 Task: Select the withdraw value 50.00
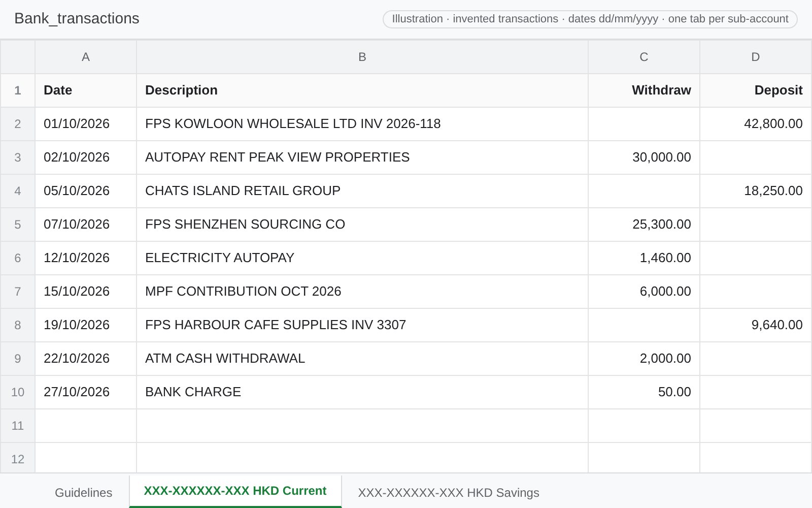[644, 392]
